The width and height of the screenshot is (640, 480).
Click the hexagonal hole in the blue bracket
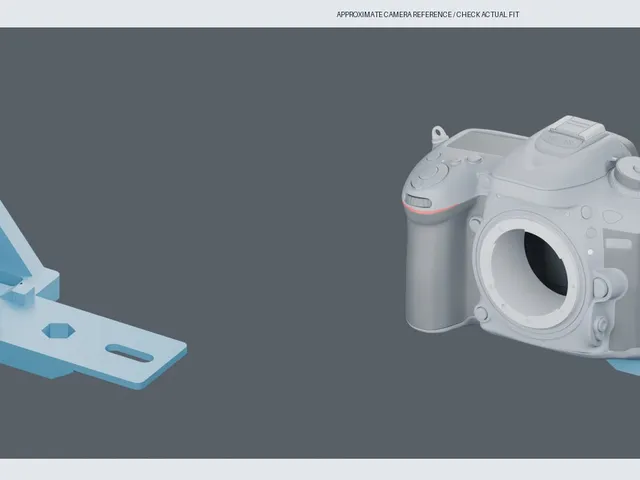coord(59,331)
